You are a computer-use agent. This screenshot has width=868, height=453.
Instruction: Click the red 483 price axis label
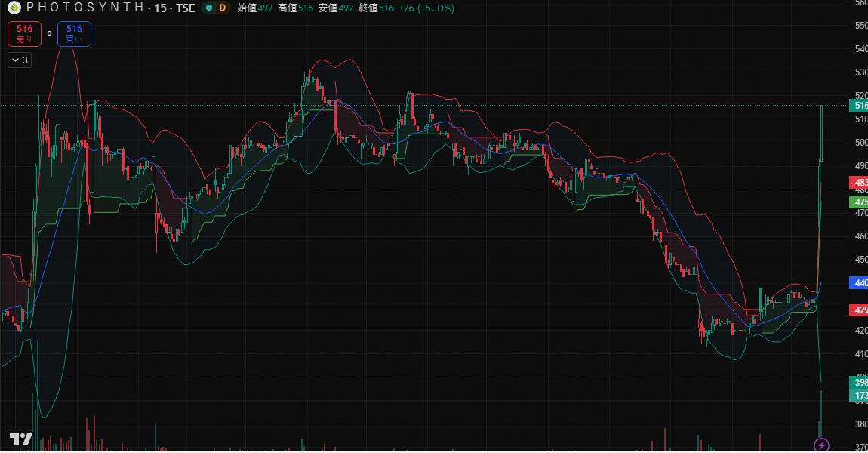(x=859, y=182)
